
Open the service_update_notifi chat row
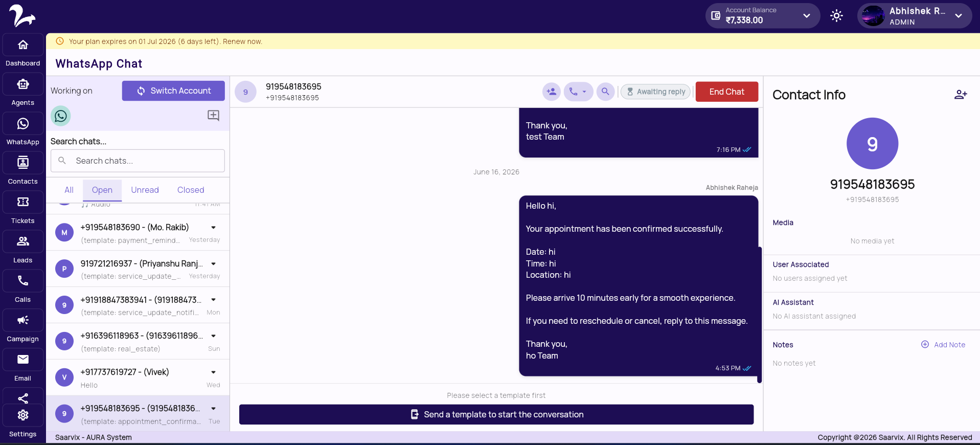[x=138, y=305]
